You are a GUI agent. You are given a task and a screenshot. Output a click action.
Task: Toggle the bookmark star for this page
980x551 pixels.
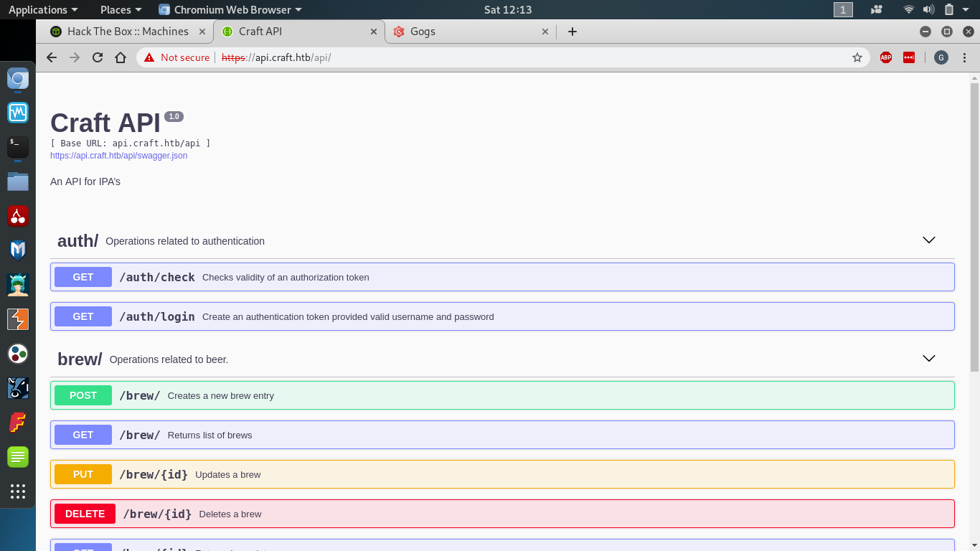(857, 57)
